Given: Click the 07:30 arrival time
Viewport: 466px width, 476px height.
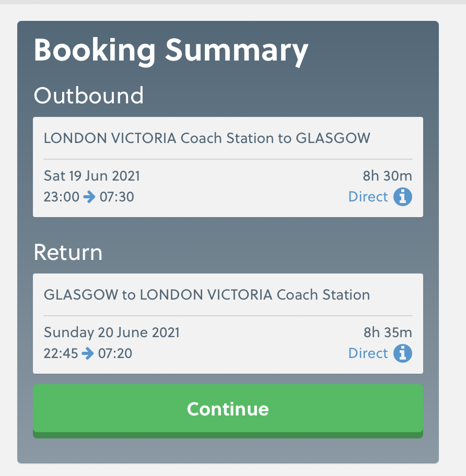Looking at the screenshot, I should pos(116,197).
